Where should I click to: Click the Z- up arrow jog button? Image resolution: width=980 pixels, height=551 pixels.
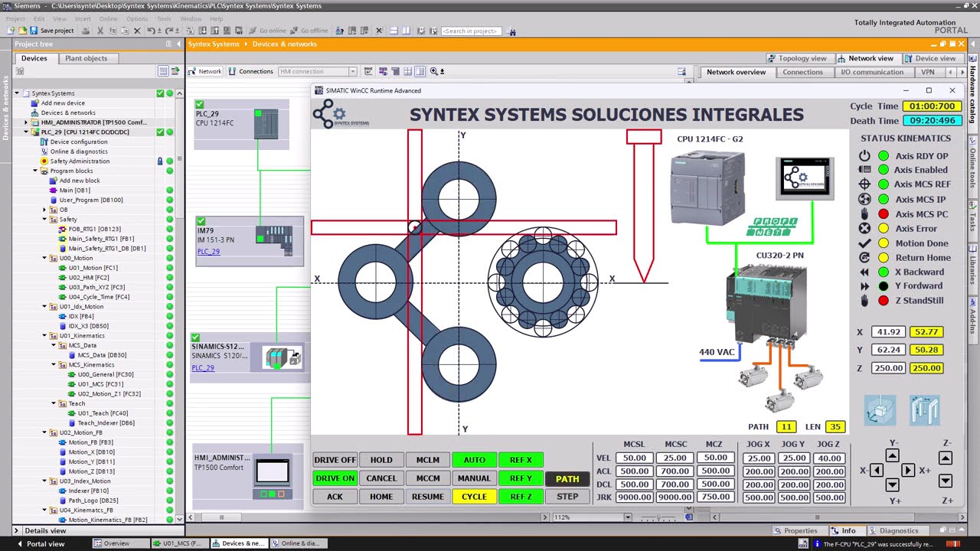(x=946, y=458)
